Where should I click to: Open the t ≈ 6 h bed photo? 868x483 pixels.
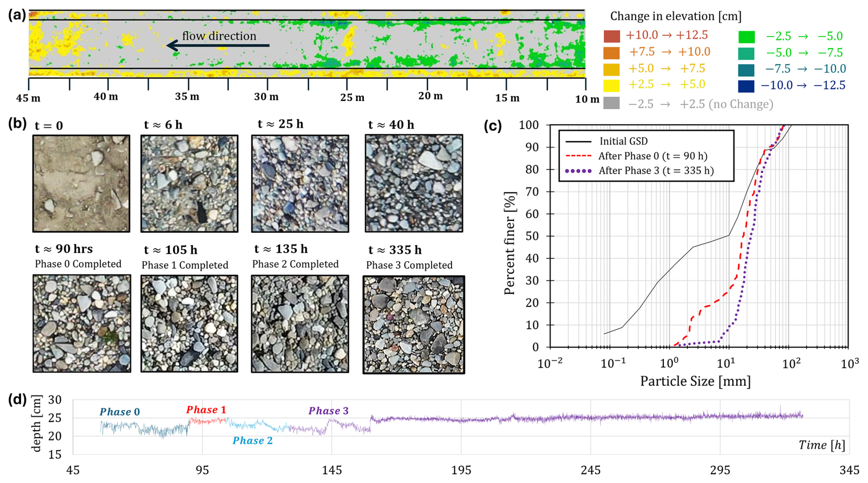(189, 184)
